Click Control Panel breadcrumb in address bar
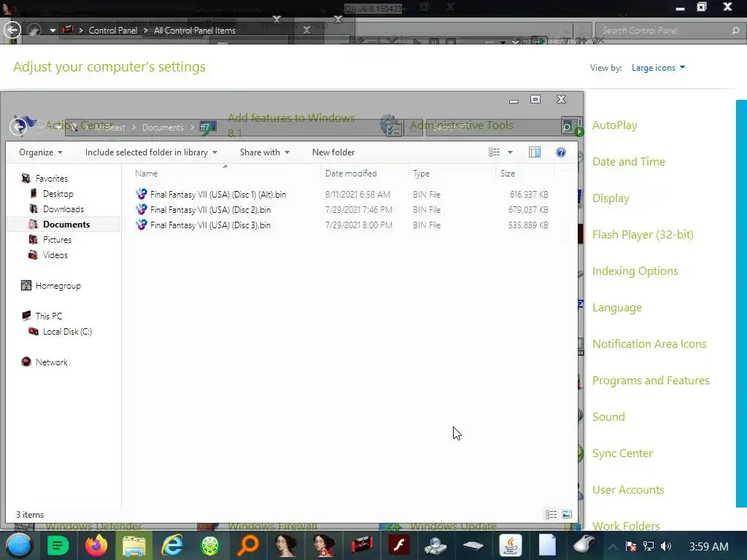This screenshot has width=747, height=560. click(x=113, y=31)
